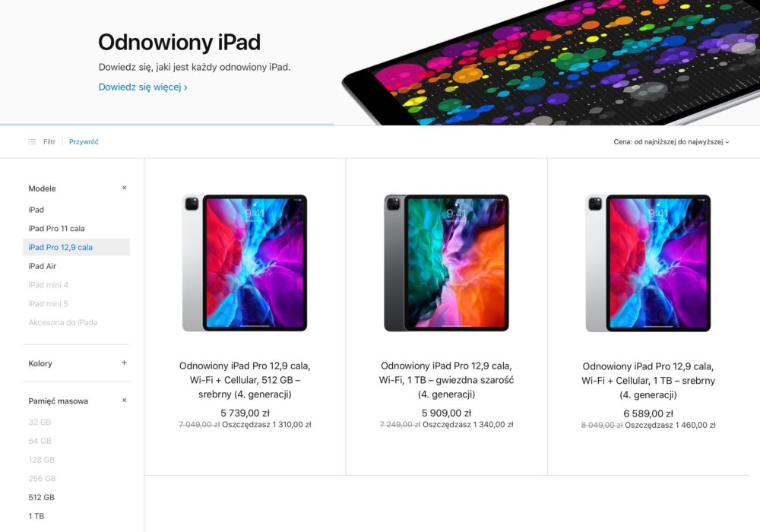Collapse the Pamięć masowa section
Screen dimensions: 760x532
125,401
